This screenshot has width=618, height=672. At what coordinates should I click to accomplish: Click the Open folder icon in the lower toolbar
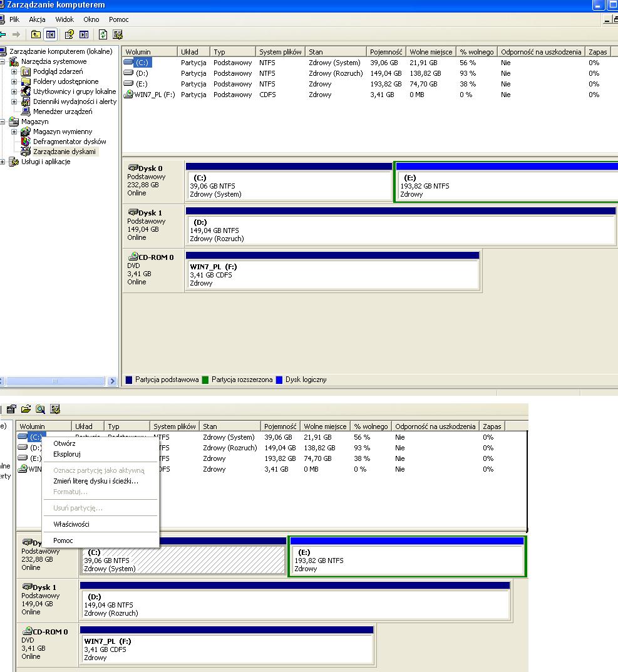[x=26, y=409]
